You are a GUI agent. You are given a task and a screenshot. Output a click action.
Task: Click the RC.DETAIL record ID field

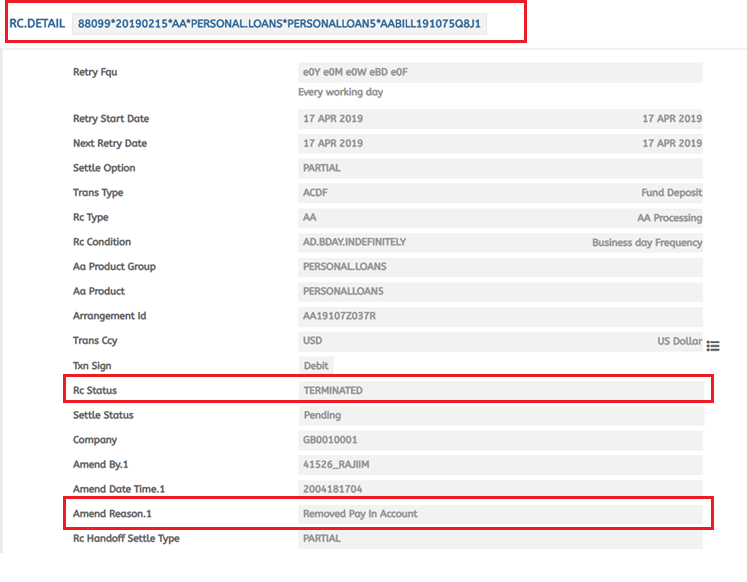pos(279,23)
